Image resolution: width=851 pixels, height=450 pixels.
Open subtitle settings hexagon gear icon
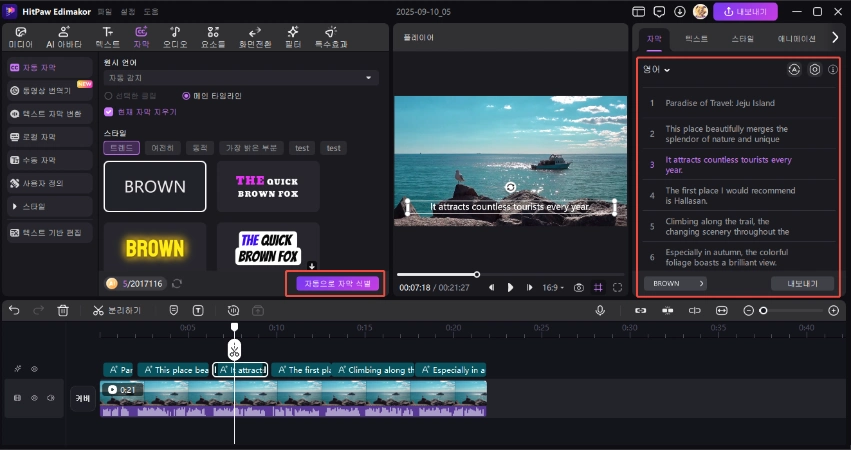coord(814,70)
